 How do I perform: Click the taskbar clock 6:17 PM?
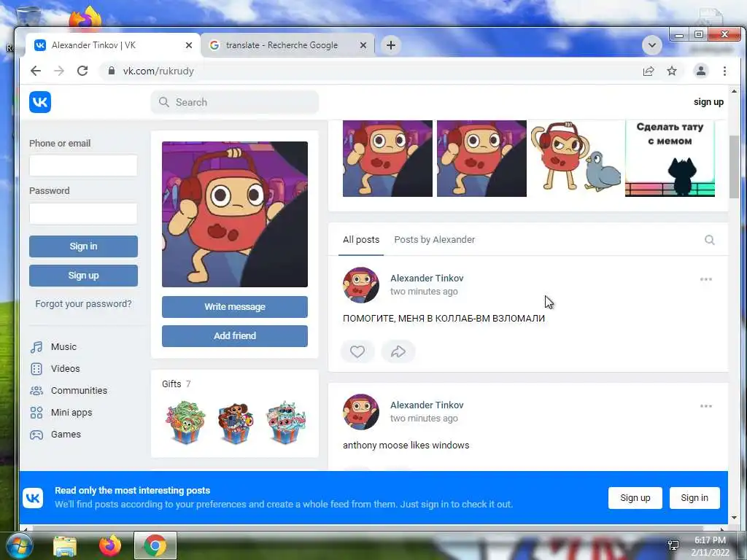[x=710, y=540]
